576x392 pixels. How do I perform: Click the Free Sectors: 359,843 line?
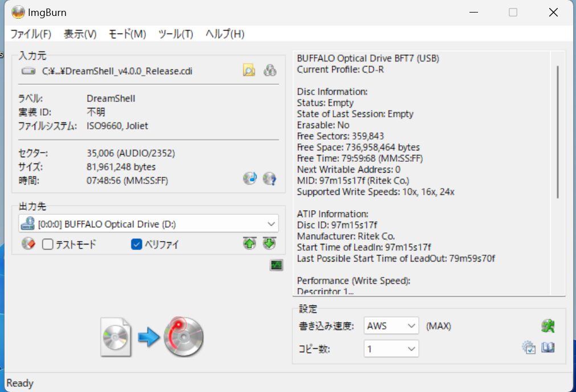[340, 136]
